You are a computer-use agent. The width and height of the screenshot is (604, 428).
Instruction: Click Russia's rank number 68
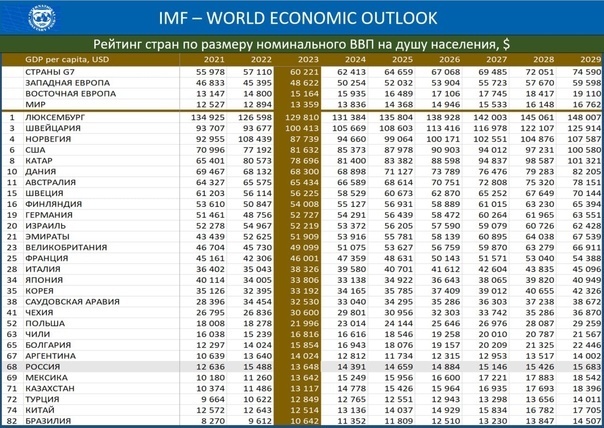click(x=12, y=367)
